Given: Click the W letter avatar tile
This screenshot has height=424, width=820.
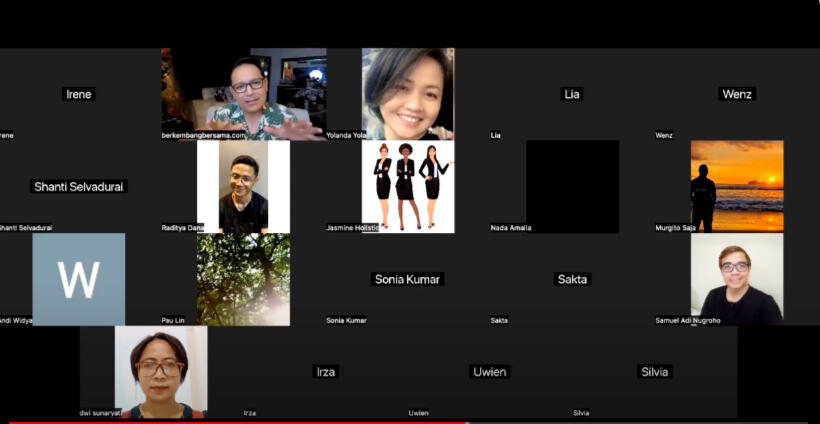Looking at the screenshot, I should tap(78, 279).
